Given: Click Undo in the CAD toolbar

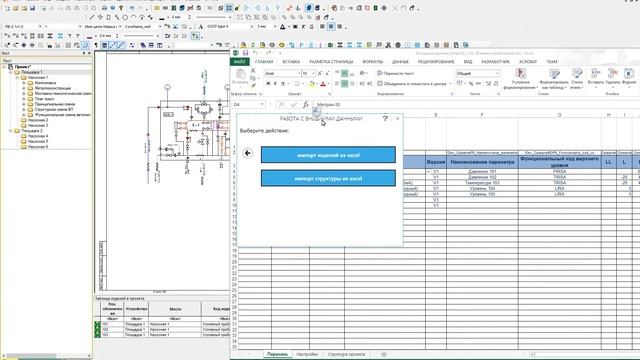Looking at the screenshot, I should [x=132, y=8].
